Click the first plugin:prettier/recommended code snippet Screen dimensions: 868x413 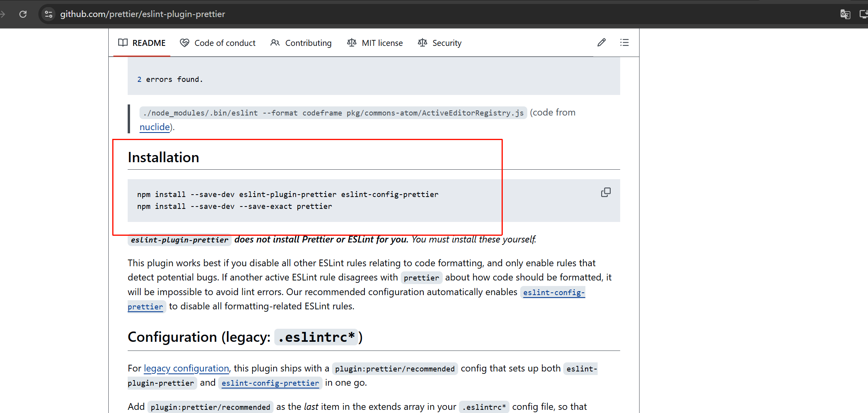point(395,369)
